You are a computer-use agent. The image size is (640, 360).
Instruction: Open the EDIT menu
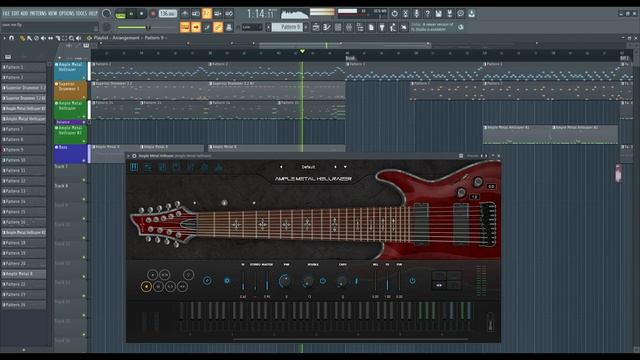[x=15, y=13]
